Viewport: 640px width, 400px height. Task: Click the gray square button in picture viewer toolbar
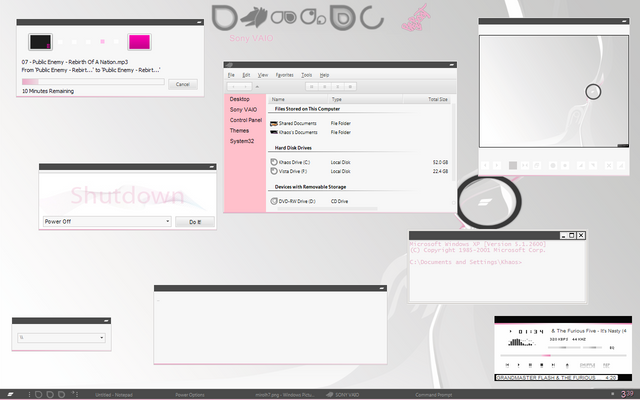click(513, 165)
